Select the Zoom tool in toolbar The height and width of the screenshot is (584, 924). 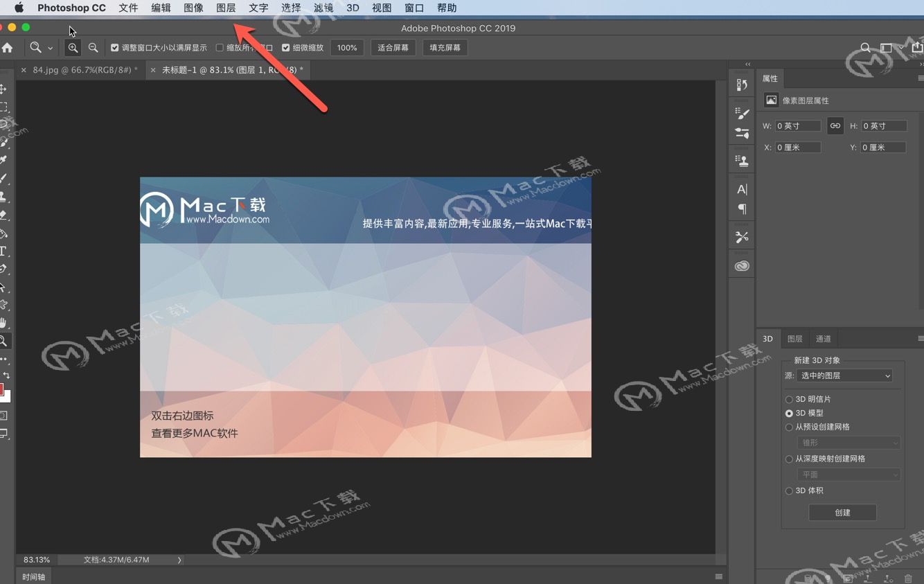tap(3, 341)
